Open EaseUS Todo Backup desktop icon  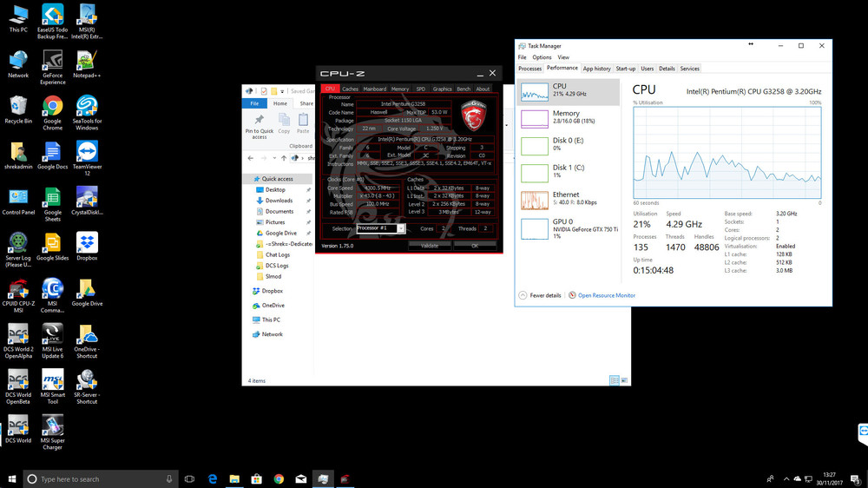coord(53,23)
